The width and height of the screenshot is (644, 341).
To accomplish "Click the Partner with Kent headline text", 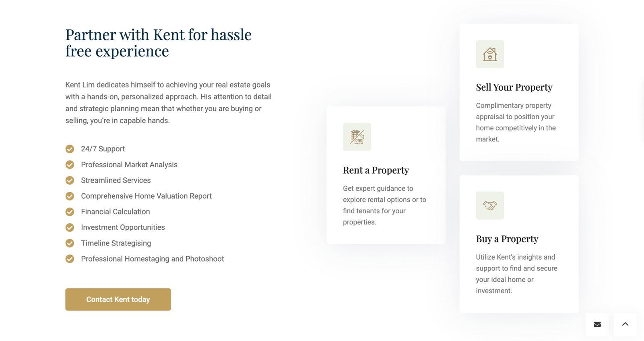I will [x=159, y=43].
